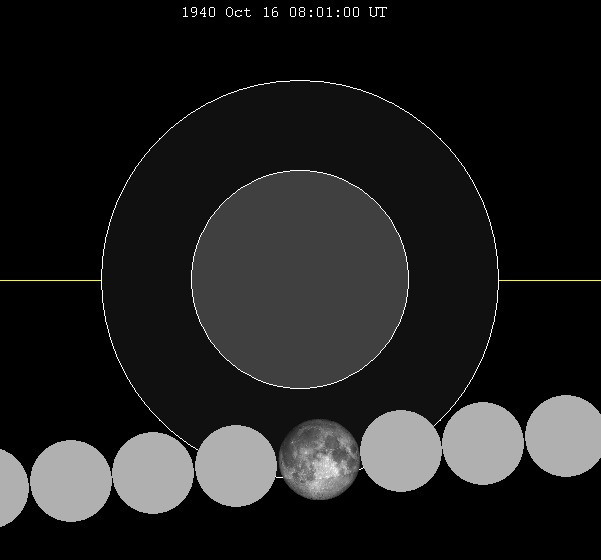This screenshot has width=601, height=560.
Task: Click the penumbra ring left of the umbra
Action: (x=146, y=280)
